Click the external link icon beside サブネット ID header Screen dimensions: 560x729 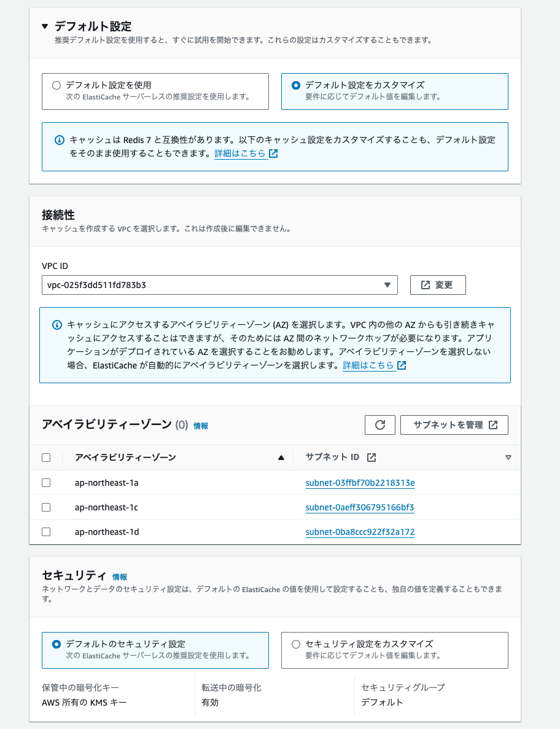point(371,458)
